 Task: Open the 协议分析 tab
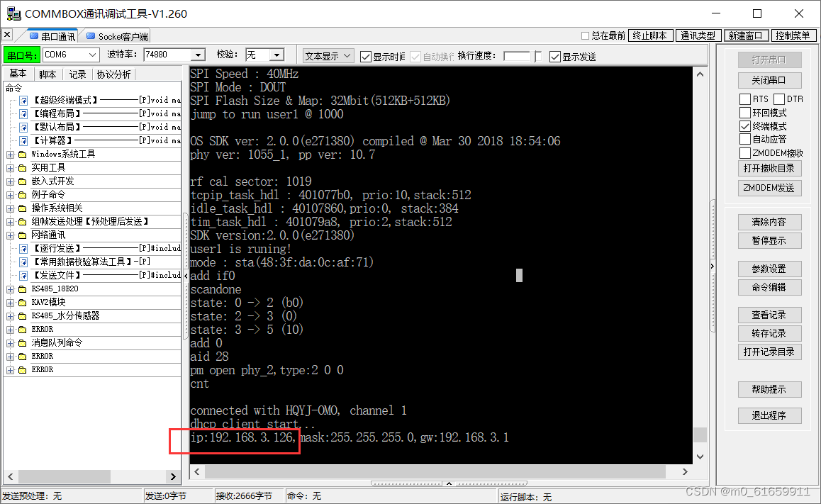[x=113, y=72]
